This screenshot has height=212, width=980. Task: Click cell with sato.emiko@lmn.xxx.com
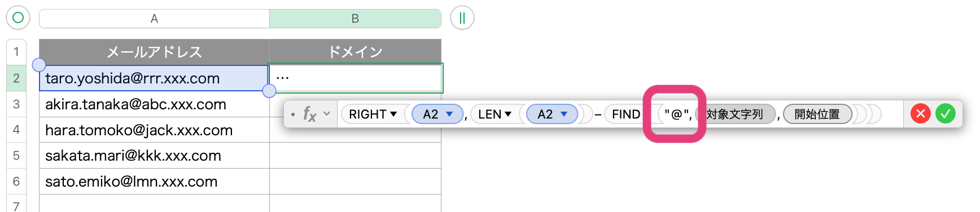(x=154, y=182)
